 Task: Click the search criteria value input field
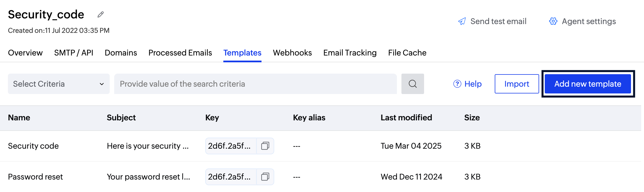(x=255, y=84)
